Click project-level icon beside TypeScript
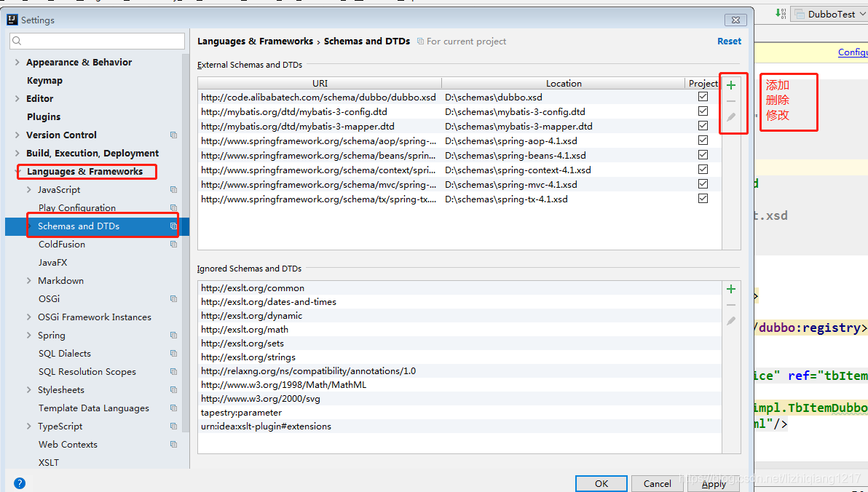The image size is (868, 492). click(173, 426)
